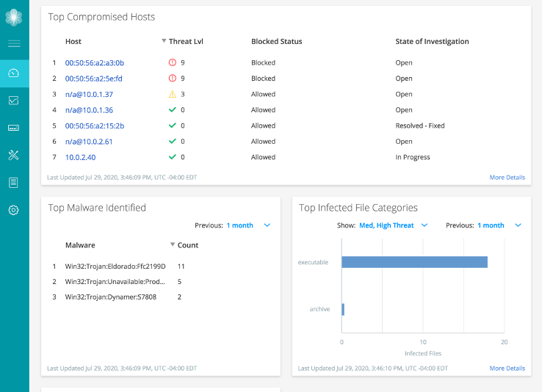
Task: Open host link 00:50:56:a2:5e:fd
Action: click(x=94, y=79)
